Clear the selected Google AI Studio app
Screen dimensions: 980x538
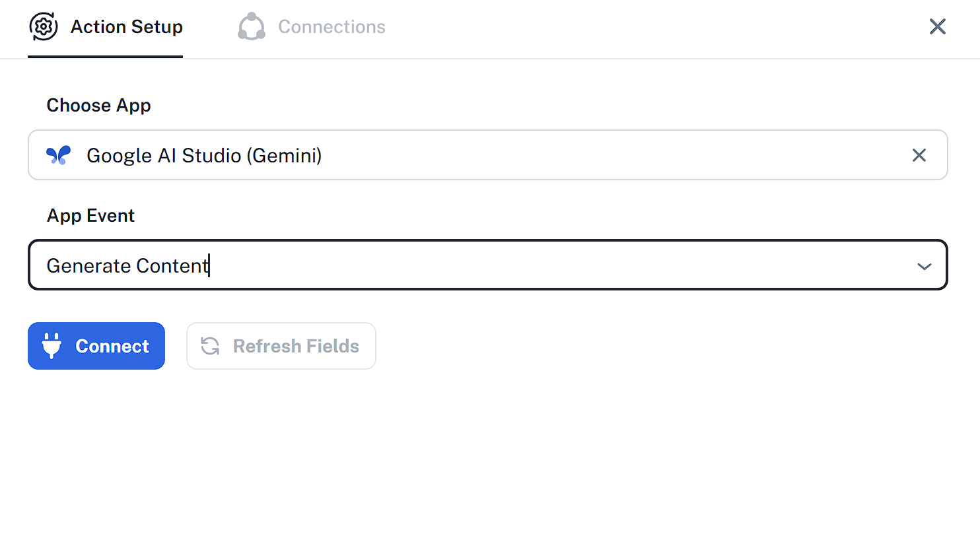coord(919,155)
